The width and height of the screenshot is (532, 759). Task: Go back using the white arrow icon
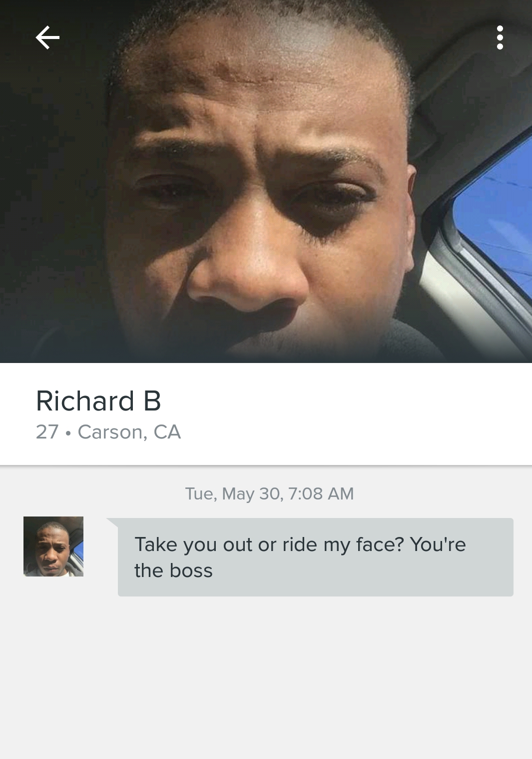pos(48,37)
